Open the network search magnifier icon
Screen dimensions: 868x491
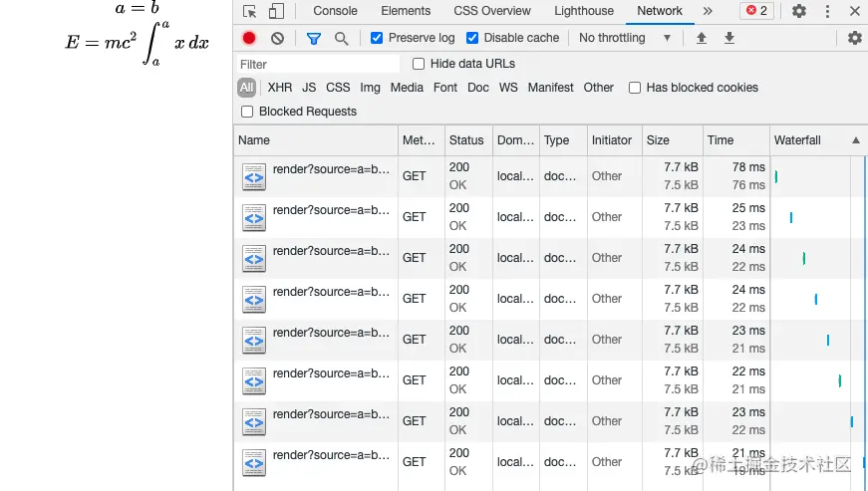click(x=342, y=38)
